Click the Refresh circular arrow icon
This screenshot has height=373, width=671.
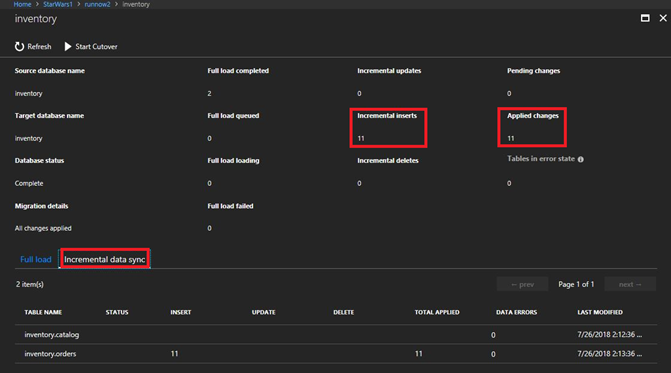pos(19,47)
